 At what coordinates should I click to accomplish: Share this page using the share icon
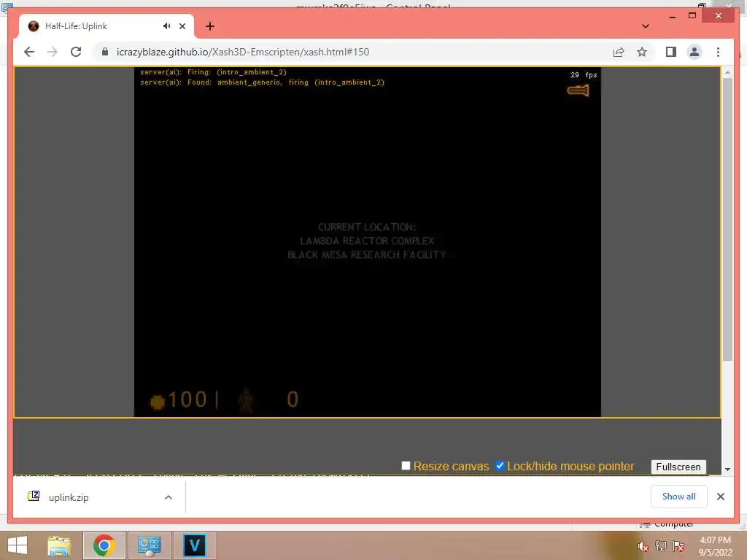coord(619,52)
